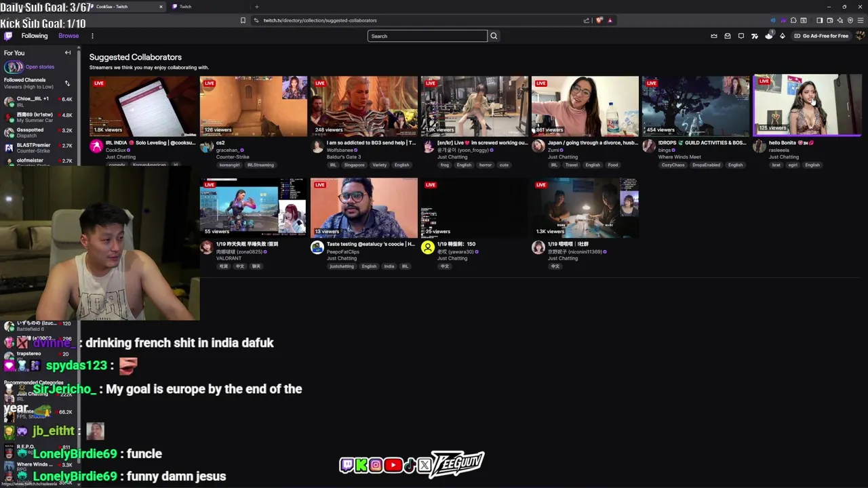The height and width of the screenshot is (488, 868).
Task: Open the Prime Loot crown icon
Action: [x=714, y=36]
